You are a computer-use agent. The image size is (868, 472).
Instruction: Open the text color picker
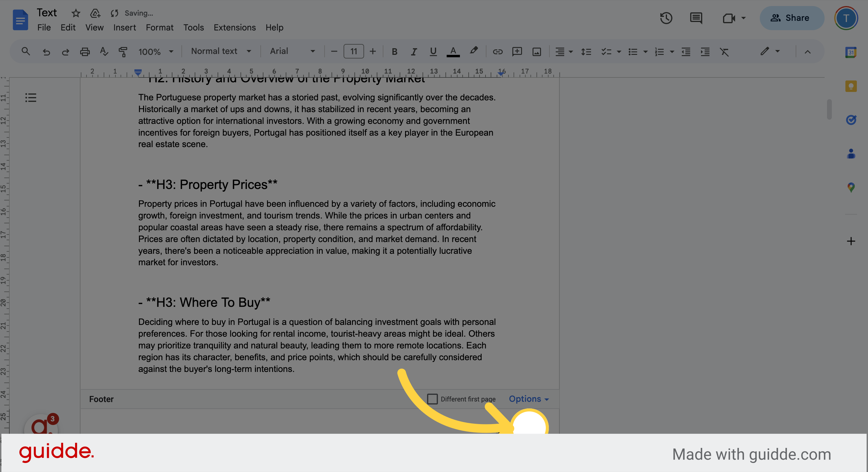tap(453, 52)
